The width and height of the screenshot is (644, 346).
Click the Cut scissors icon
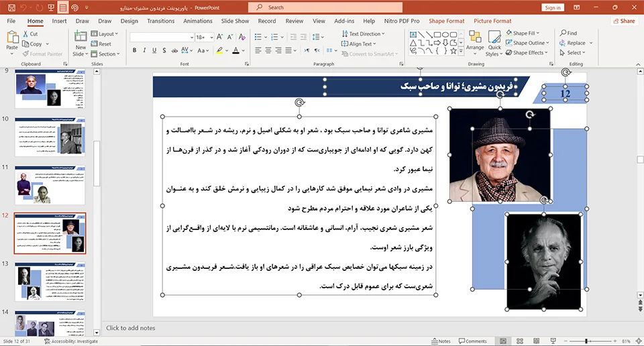coord(25,34)
